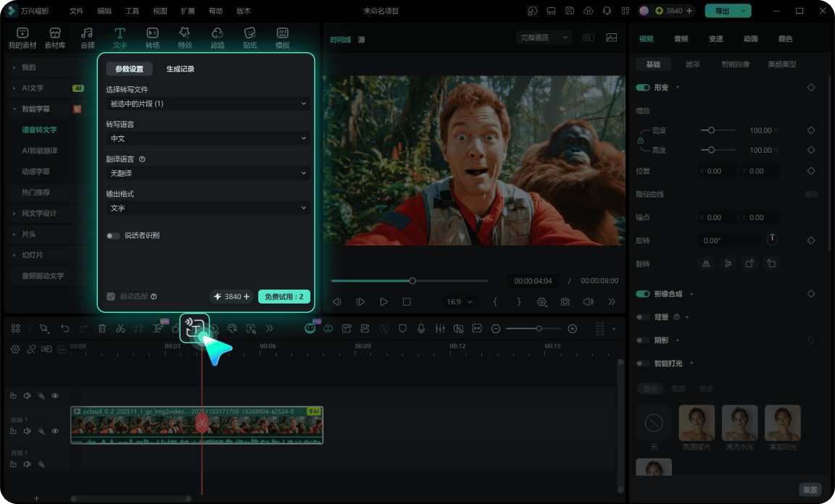Open the 滤镜 filters panel
This screenshot has width=835, height=504.
(217, 38)
